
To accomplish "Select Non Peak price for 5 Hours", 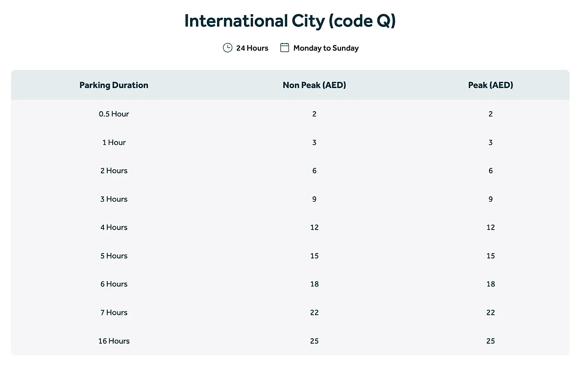I will click(x=314, y=256).
